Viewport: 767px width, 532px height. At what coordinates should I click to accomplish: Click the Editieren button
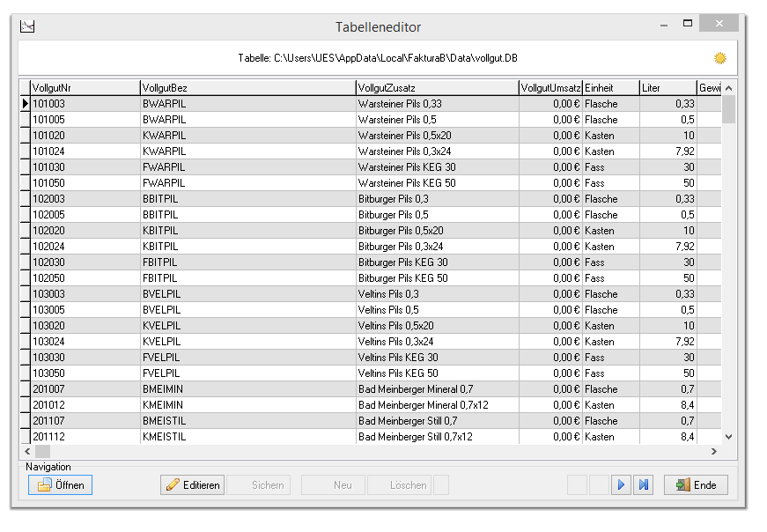[x=192, y=485]
